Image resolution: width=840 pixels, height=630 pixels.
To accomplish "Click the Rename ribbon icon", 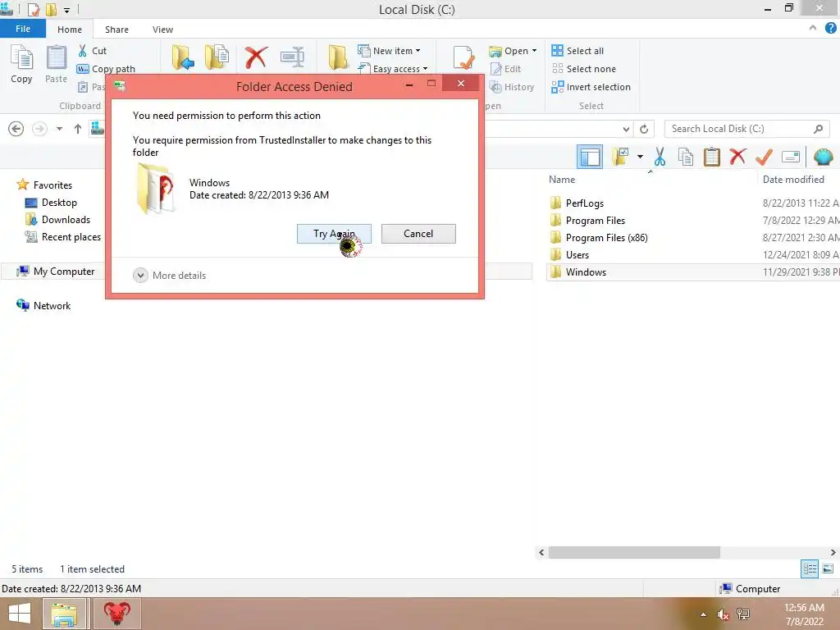I will coord(292,57).
